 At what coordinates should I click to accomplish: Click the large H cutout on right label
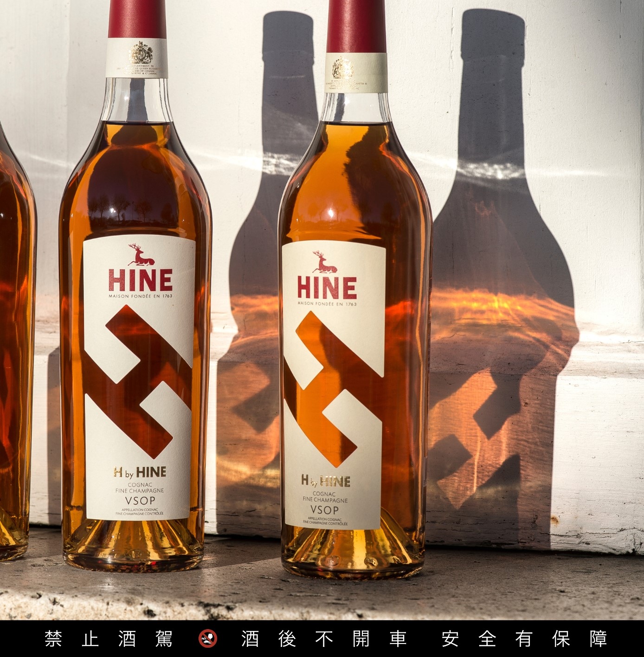334,388
